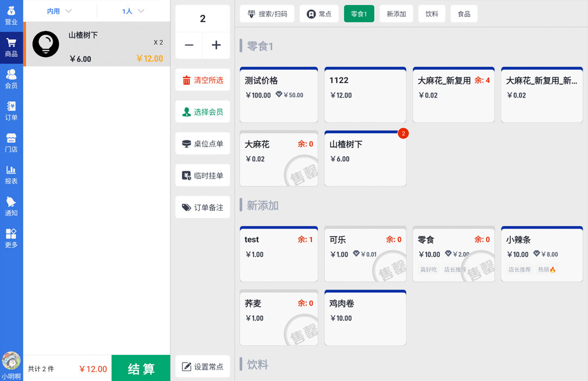Open 报表 (Reports) from the sidebar
The image size is (588, 381).
click(x=11, y=175)
